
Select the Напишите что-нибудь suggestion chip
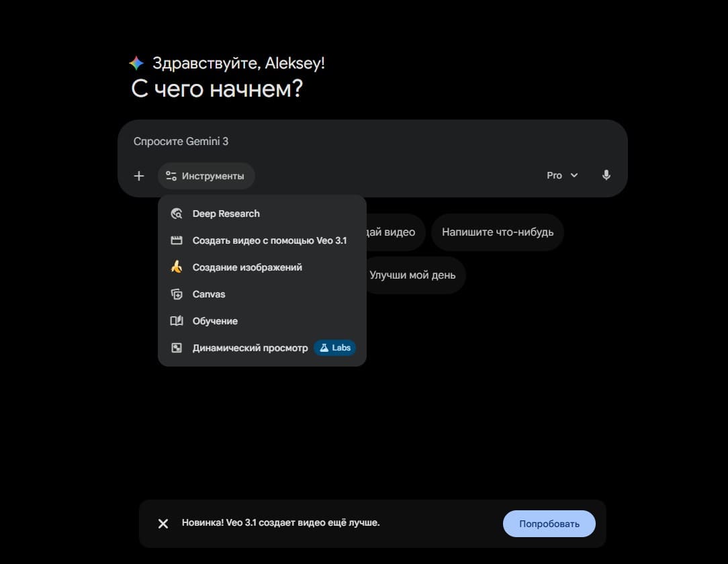coord(498,232)
